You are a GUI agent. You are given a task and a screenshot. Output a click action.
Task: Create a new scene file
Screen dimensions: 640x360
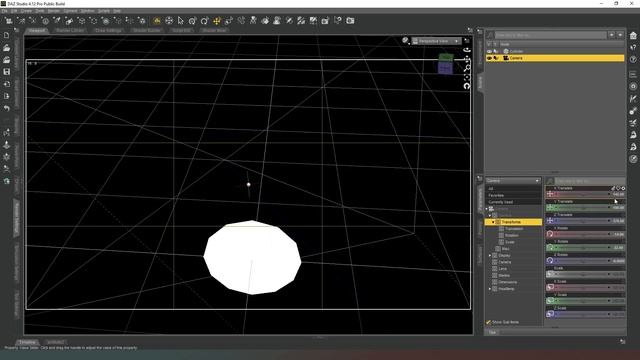(x=7, y=36)
